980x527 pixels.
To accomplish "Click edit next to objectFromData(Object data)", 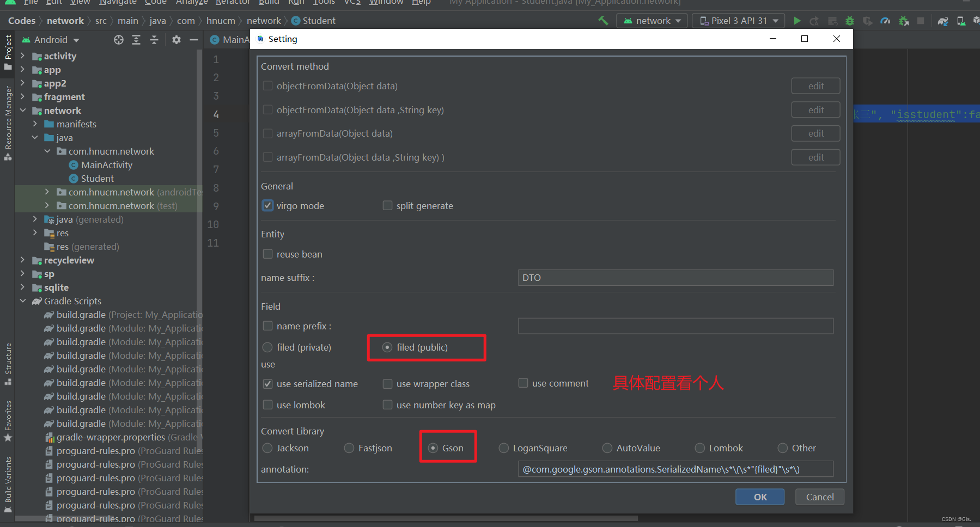I will tap(815, 85).
